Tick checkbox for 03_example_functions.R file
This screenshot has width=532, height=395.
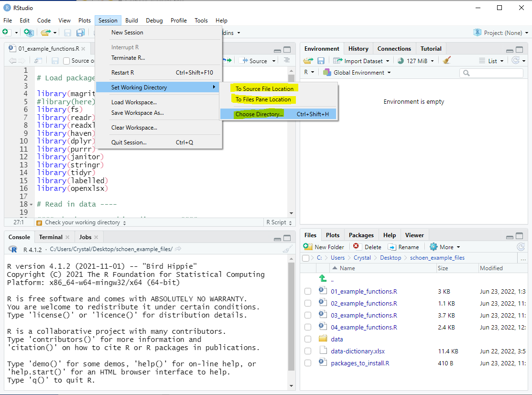tap(308, 315)
